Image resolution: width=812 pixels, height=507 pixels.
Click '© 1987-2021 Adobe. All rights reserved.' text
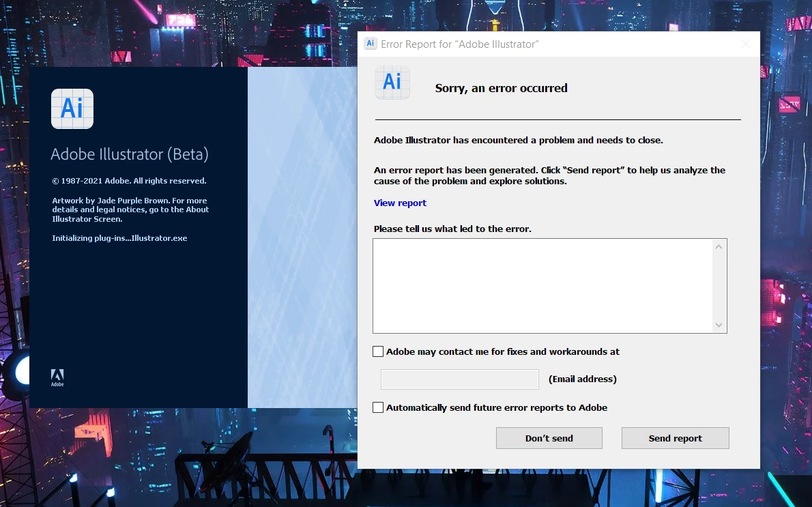pyautogui.click(x=129, y=181)
